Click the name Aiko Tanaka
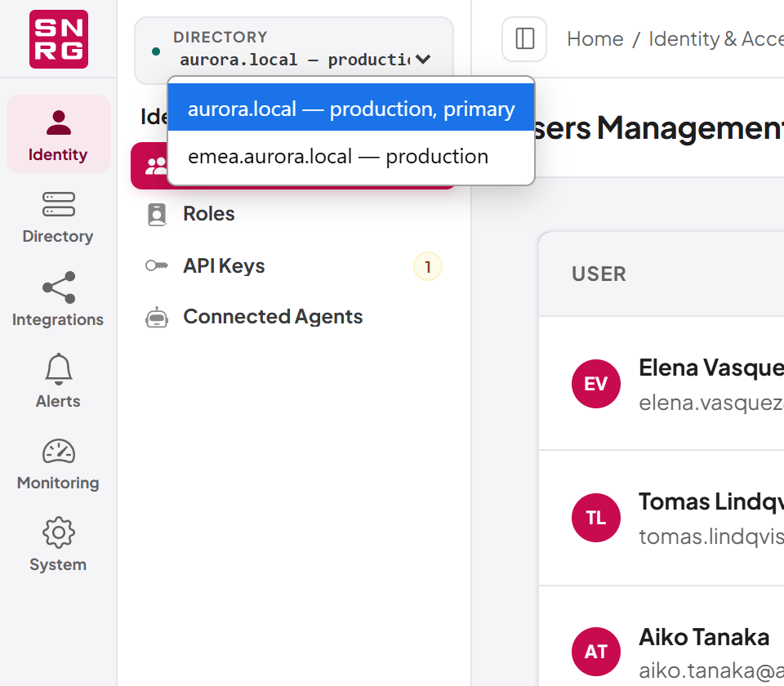The width and height of the screenshot is (784, 686). coord(704,636)
